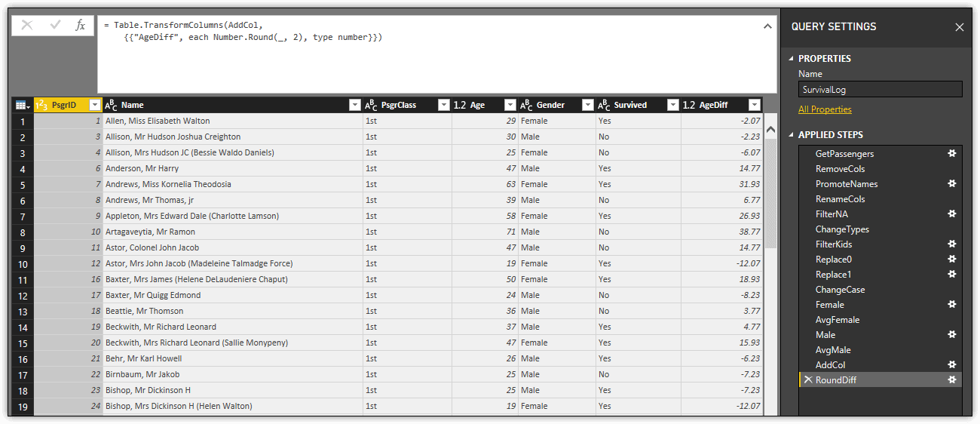Collapse the formula bar with the chevron
This screenshot has height=424, width=980.
(x=767, y=26)
